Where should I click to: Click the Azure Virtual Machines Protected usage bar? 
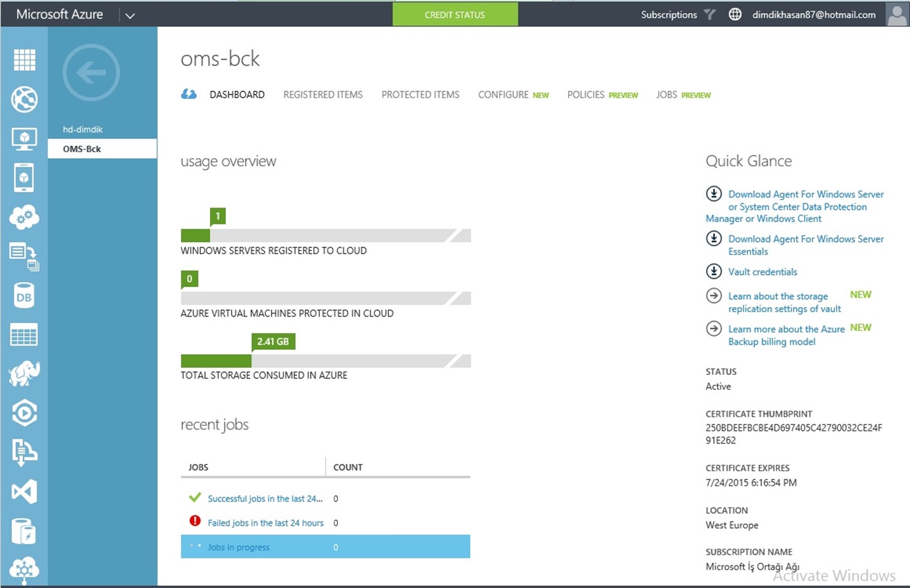pyautogui.click(x=325, y=298)
